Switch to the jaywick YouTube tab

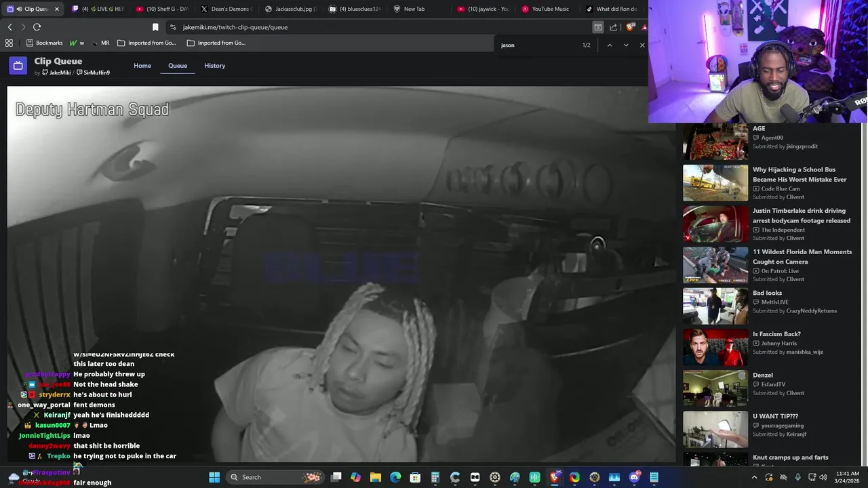[484, 9]
